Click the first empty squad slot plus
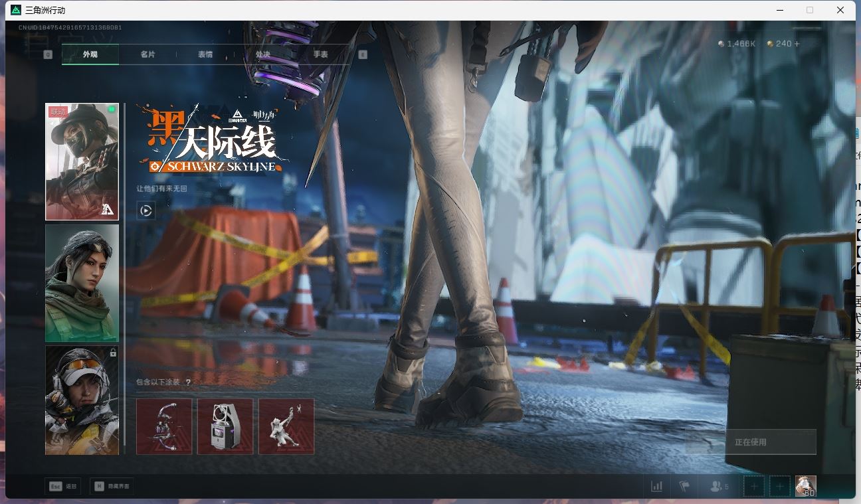This screenshot has height=504, width=861. (x=754, y=487)
